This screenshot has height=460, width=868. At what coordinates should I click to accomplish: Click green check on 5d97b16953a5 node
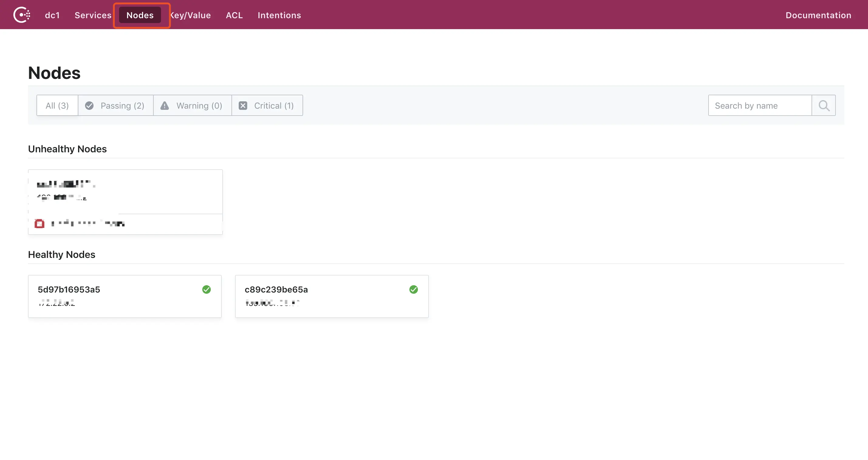point(207,289)
